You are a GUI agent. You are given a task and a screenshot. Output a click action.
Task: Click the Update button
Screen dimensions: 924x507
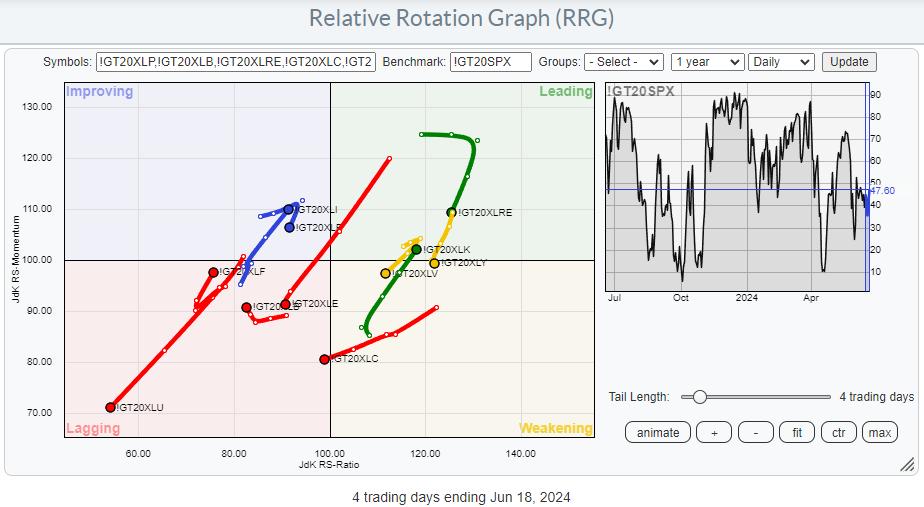pos(849,62)
